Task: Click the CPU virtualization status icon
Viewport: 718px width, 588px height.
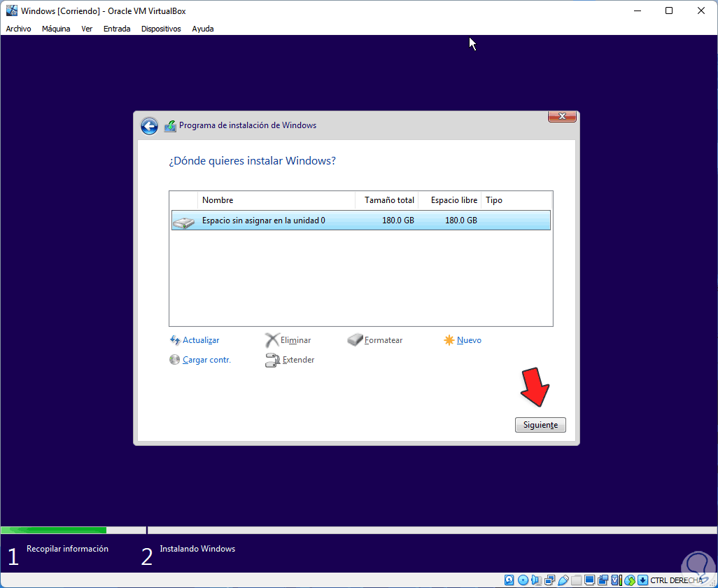Action: coord(617,580)
